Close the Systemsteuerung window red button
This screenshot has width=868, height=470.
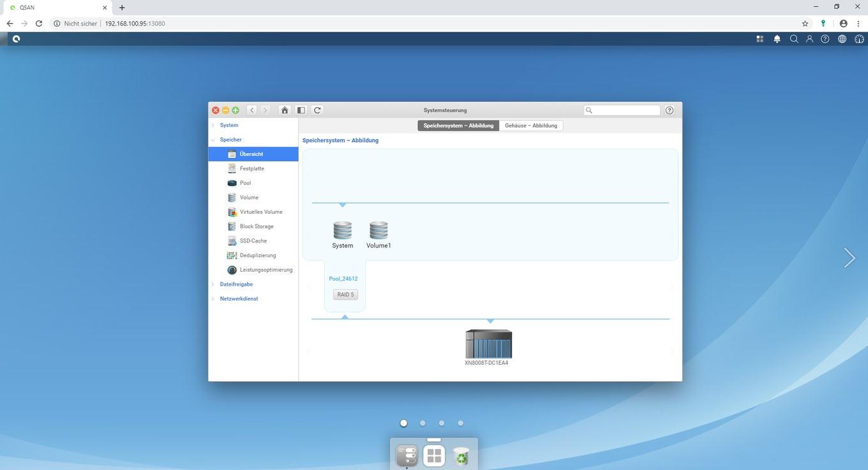click(216, 110)
